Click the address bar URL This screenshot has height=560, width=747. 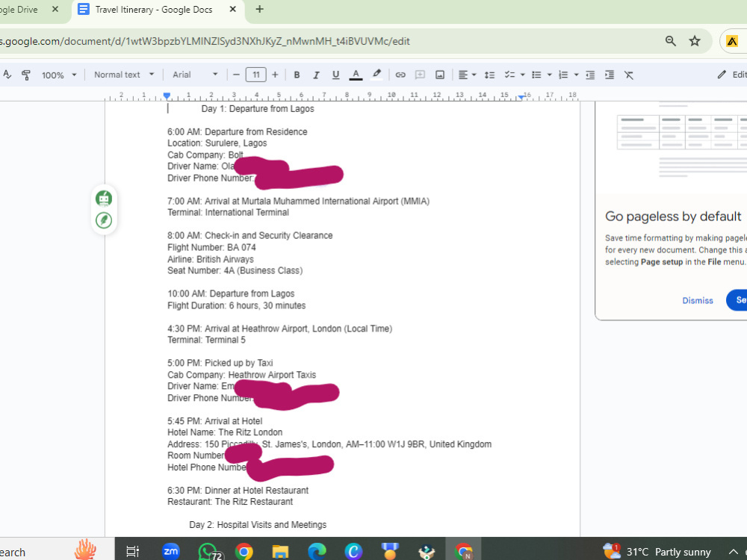(205, 41)
